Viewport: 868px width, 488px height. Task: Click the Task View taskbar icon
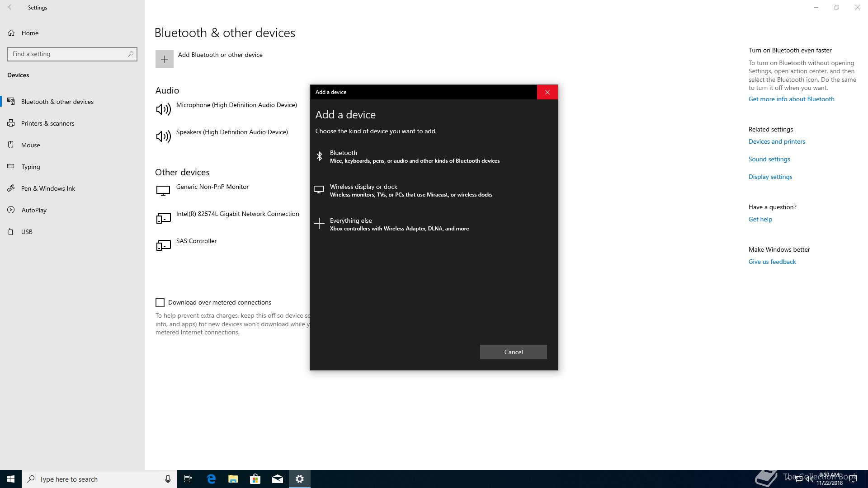(188, 479)
